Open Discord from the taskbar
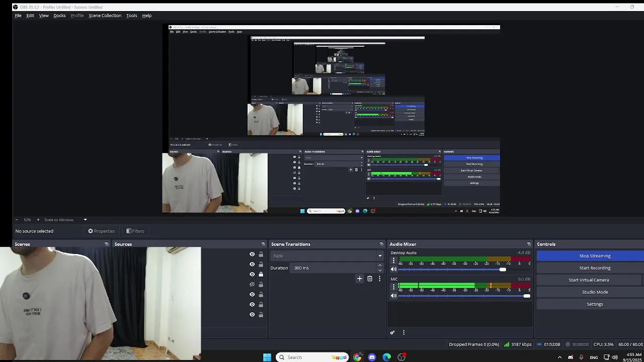This screenshot has width=644, height=362. click(372, 357)
